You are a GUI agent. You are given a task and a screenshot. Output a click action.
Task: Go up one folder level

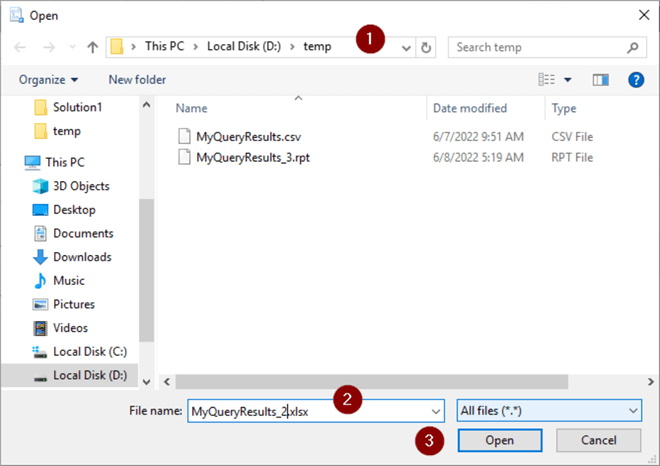click(x=92, y=47)
